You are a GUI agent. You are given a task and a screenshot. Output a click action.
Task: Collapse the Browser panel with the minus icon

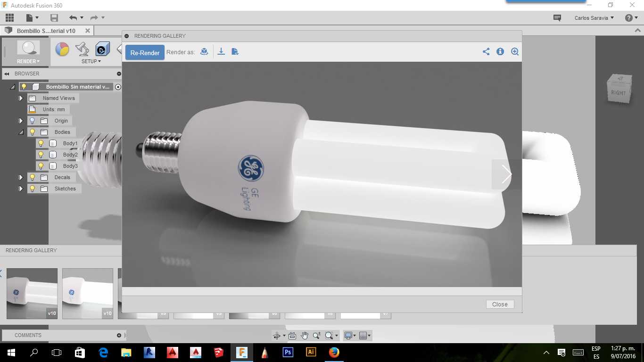tap(119, 74)
